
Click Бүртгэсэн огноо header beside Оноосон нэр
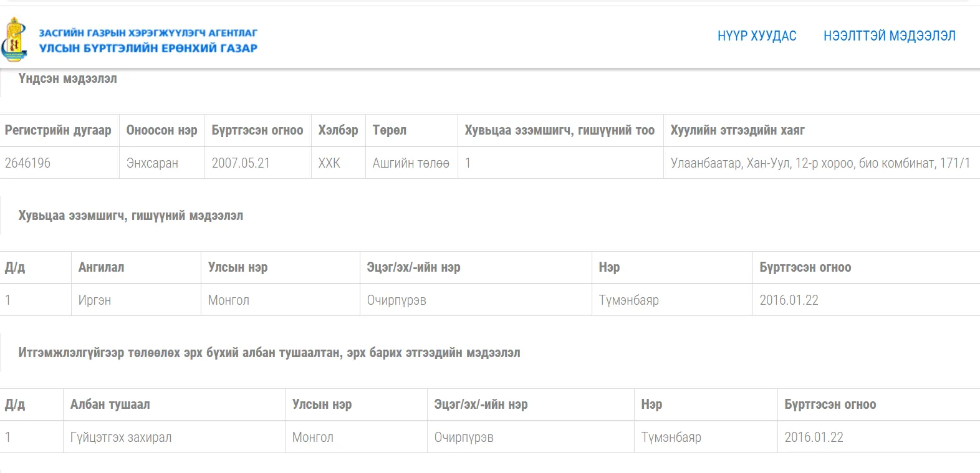click(257, 130)
